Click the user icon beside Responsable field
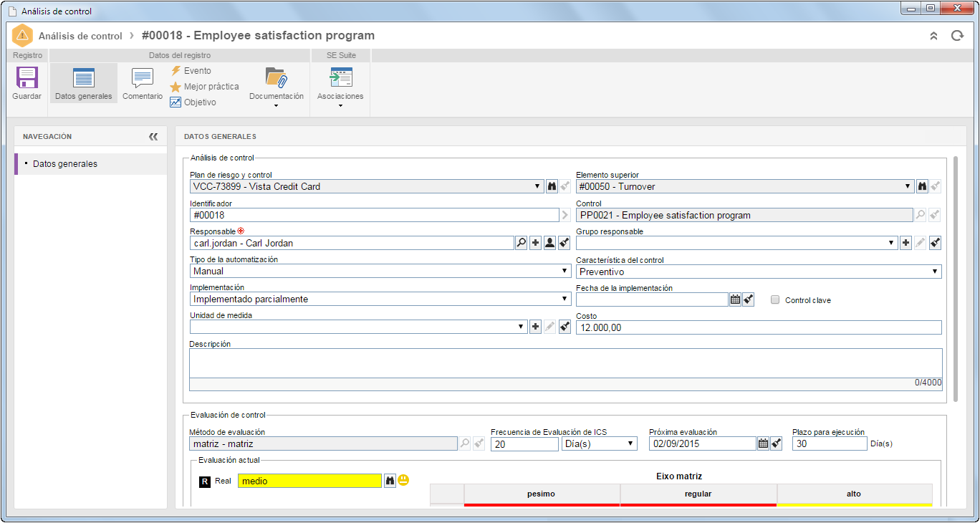 [549, 243]
